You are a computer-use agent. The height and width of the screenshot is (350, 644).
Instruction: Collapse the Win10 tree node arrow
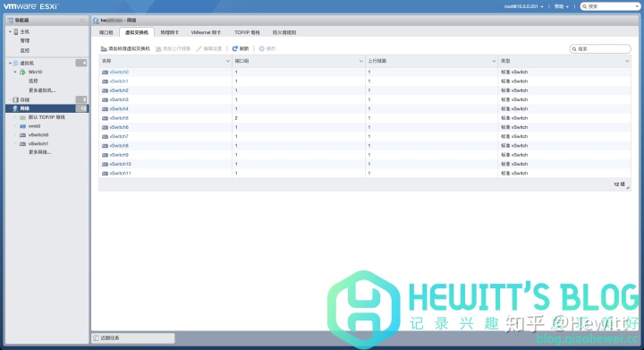pos(15,72)
